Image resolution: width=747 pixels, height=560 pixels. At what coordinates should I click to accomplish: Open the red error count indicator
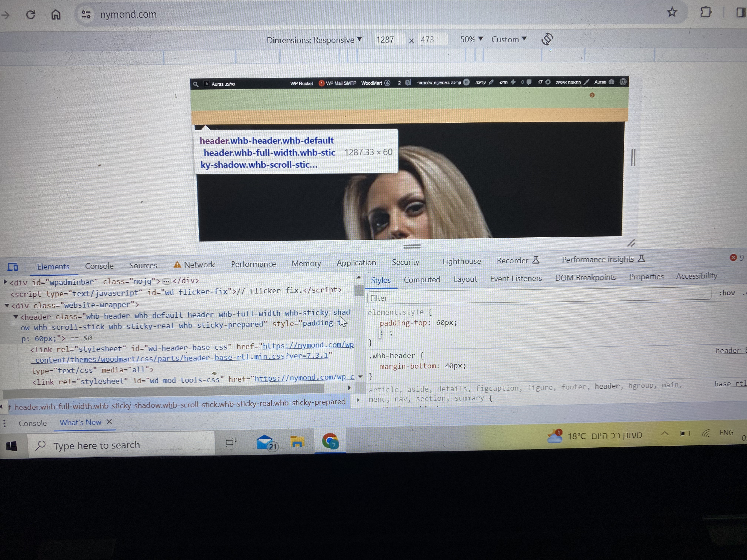pyautogui.click(x=736, y=258)
